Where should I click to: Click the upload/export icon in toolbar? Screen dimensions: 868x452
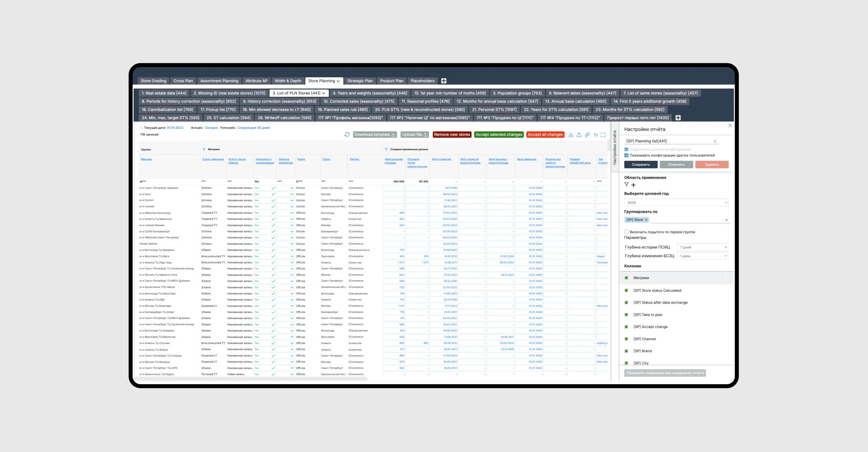coord(579,134)
